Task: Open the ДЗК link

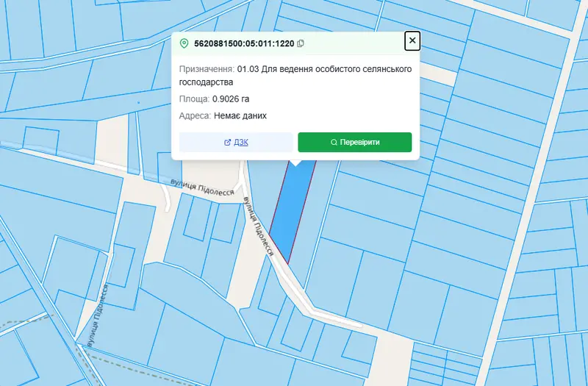Action: pos(236,142)
